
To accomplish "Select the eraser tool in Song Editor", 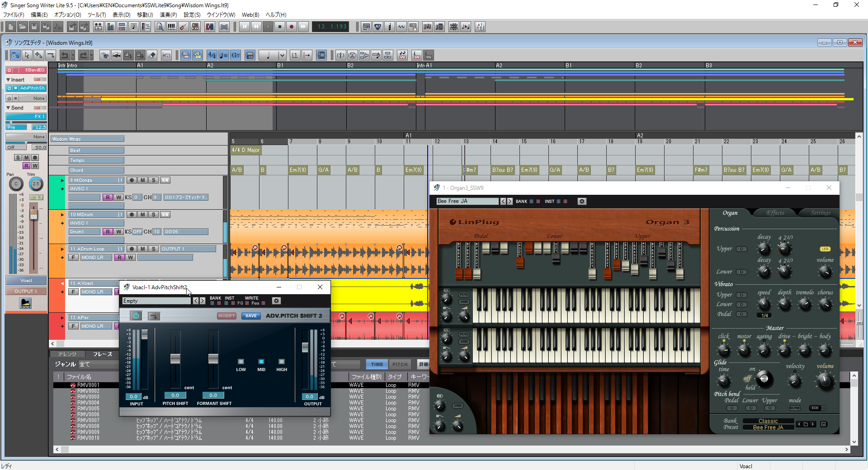I will pyautogui.click(x=152, y=55).
